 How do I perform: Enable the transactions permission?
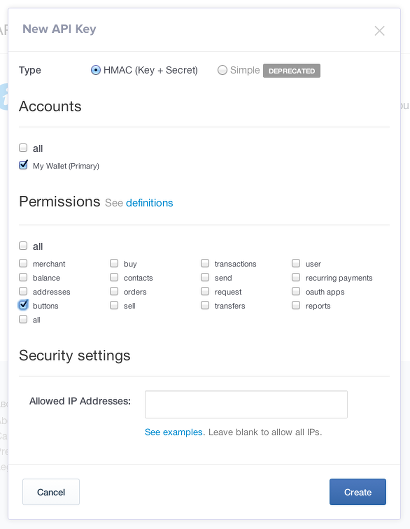(205, 263)
